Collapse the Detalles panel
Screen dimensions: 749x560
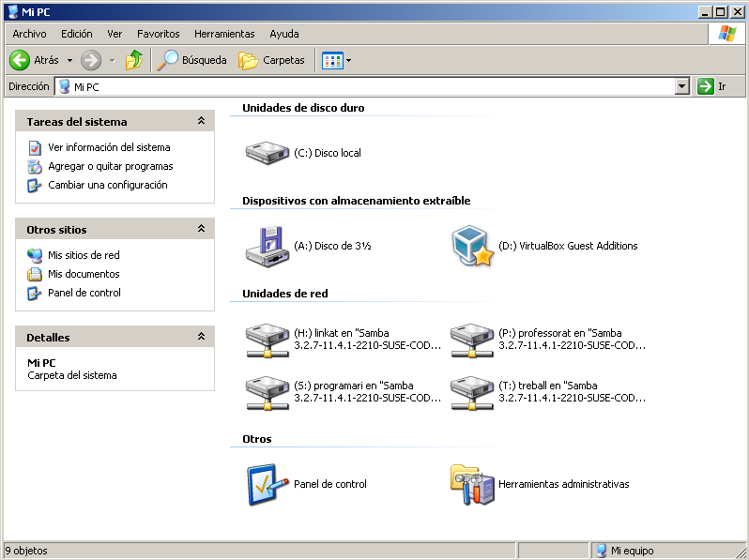click(x=201, y=338)
